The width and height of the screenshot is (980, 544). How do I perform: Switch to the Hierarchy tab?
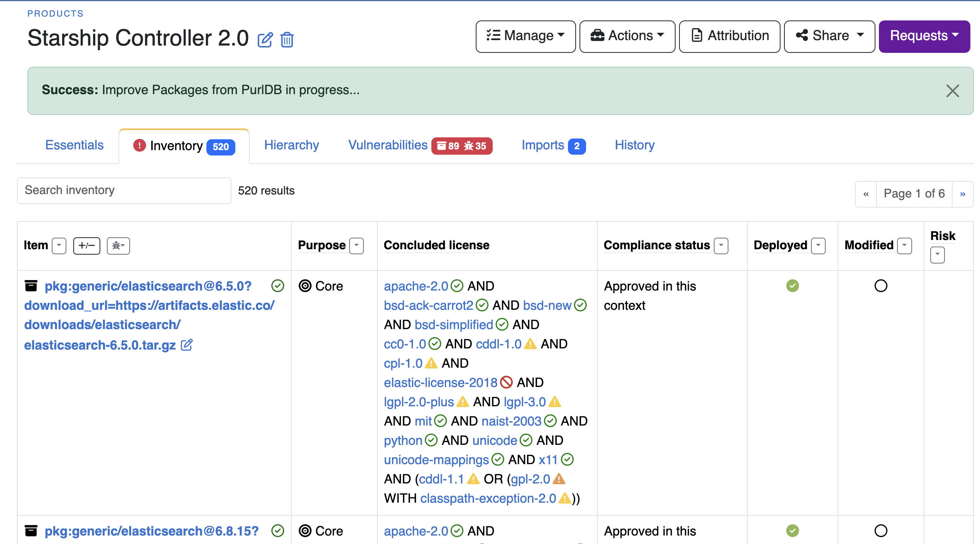292,145
